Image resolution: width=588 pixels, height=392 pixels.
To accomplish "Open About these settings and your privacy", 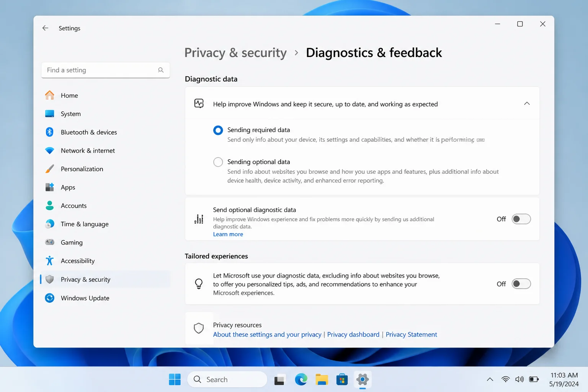I will [x=267, y=335].
